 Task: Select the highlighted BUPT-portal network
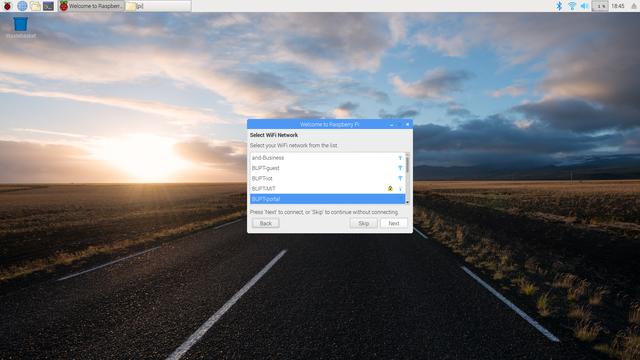327,199
